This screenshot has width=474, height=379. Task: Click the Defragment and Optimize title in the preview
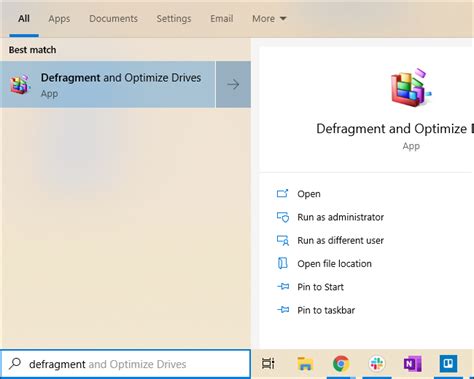point(395,129)
